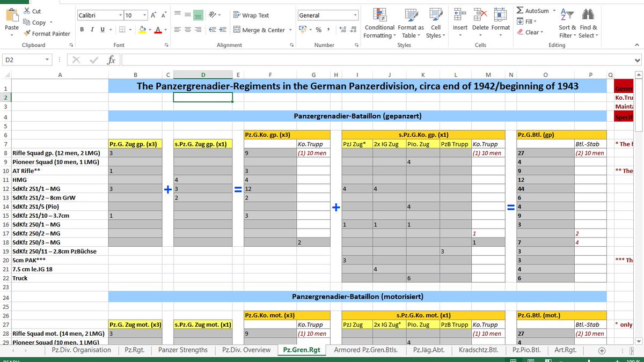
Task: Toggle bottom vertical alignment (highlighted)
Action: click(198, 16)
